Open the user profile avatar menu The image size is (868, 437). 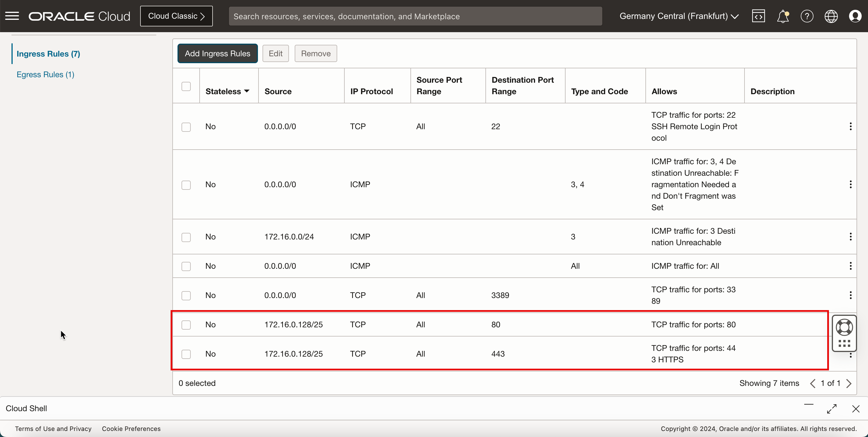tap(855, 16)
